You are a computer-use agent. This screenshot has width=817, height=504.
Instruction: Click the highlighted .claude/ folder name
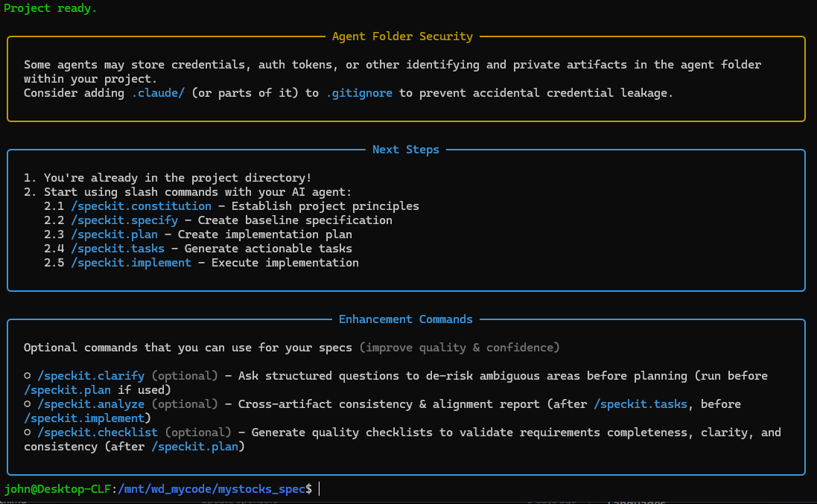tap(158, 93)
